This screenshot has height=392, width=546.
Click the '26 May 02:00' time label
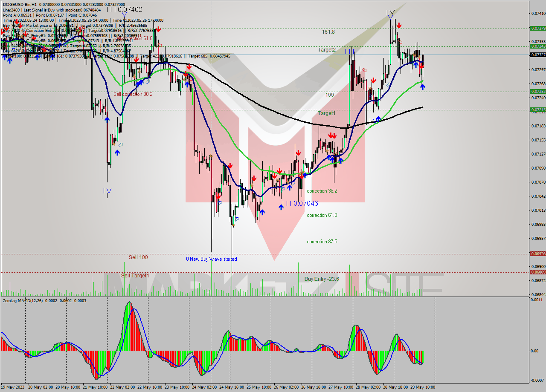pyautogui.click(x=286, y=387)
